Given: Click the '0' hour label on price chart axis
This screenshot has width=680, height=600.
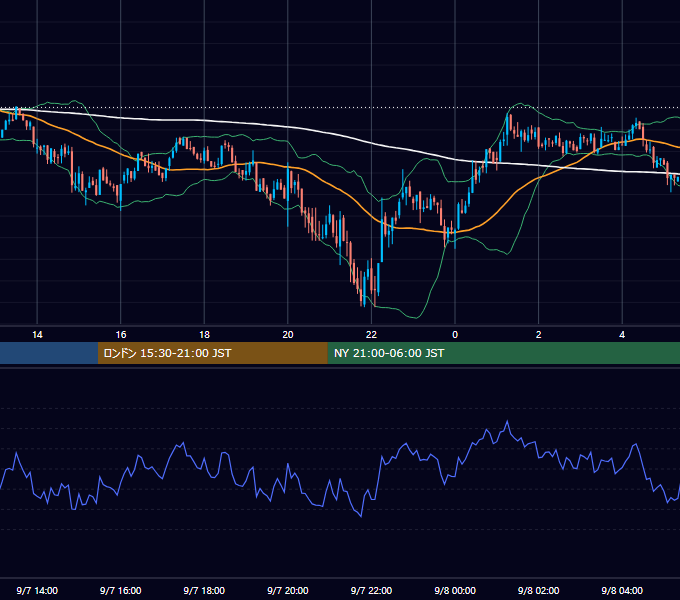Looking at the screenshot, I should pyautogui.click(x=455, y=335).
